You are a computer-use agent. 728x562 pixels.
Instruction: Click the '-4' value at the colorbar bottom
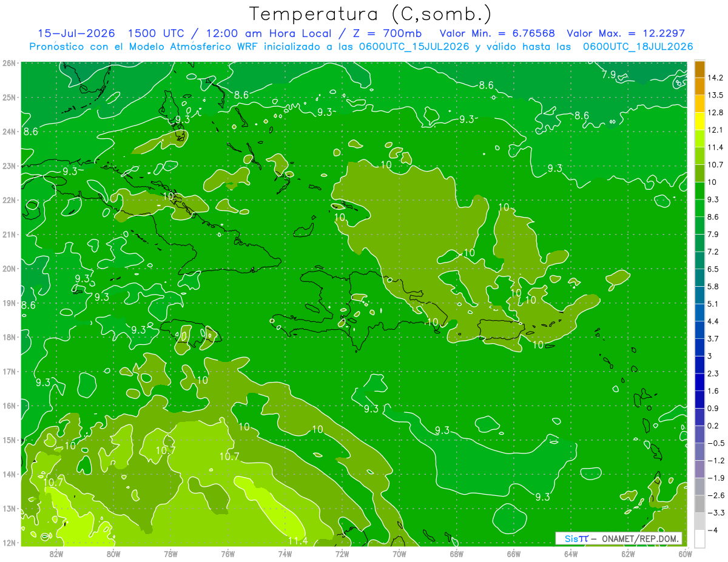(713, 530)
